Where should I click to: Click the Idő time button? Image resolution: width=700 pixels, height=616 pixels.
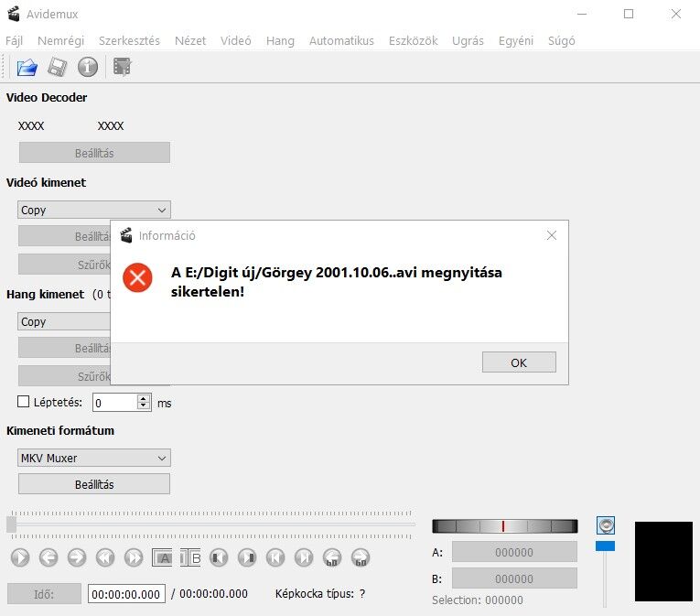(44, 594)
